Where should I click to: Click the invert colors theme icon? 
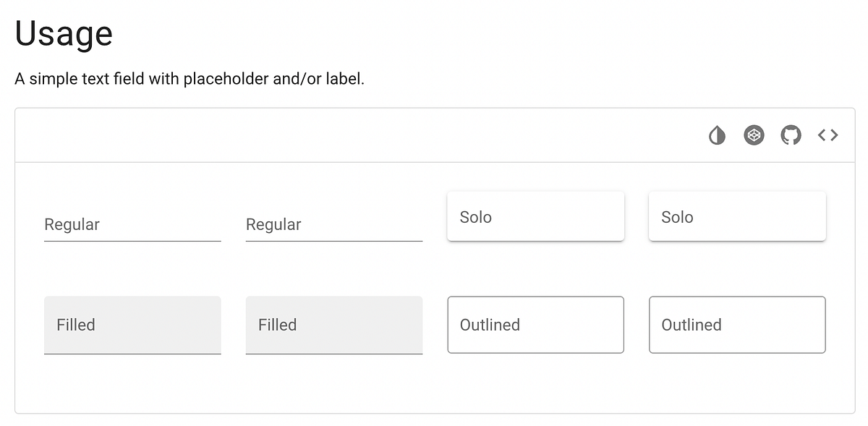click(717, 135)
